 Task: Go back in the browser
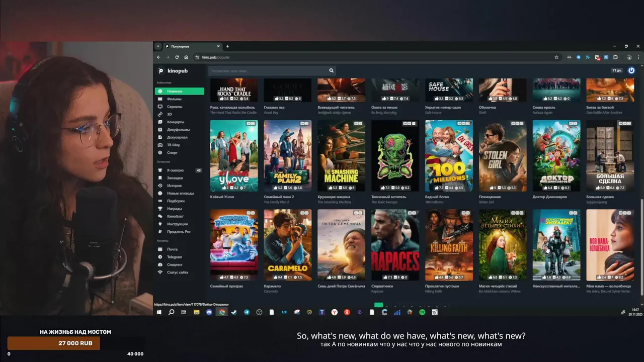(158, 57)
